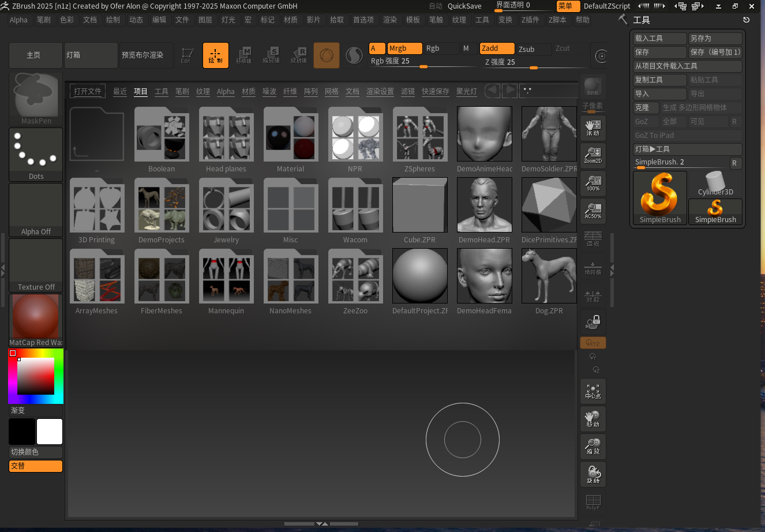Open the 渲染 menu in the menu bar
Image resolution: width=765 pixels, height=532 pixels.
coord(390,19)
